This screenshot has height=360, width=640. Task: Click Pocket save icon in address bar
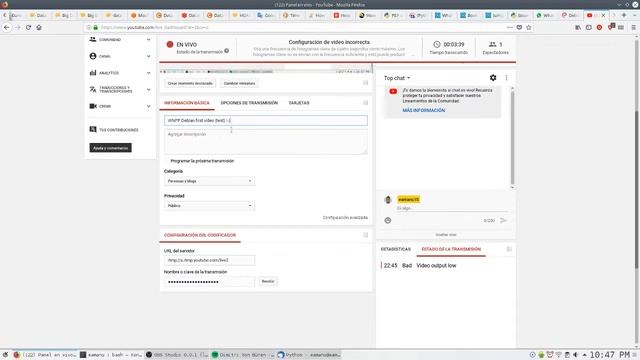click(519, 27)
